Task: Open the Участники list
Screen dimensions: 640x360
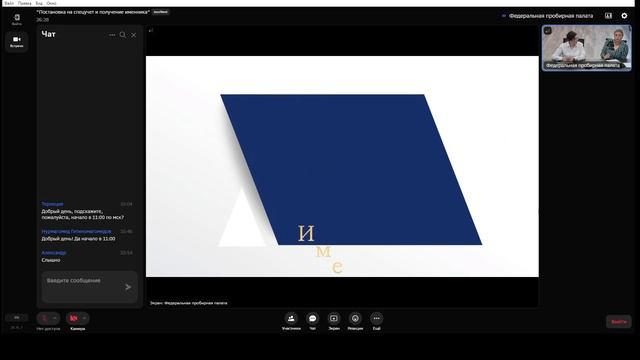Action: point(291,321)
